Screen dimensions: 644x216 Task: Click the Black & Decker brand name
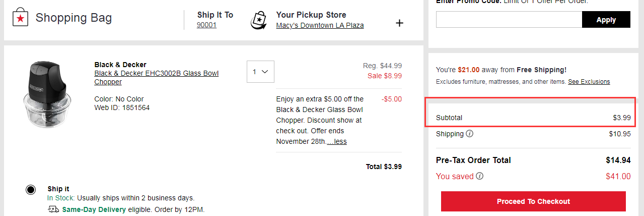click(x=120, y=65)
